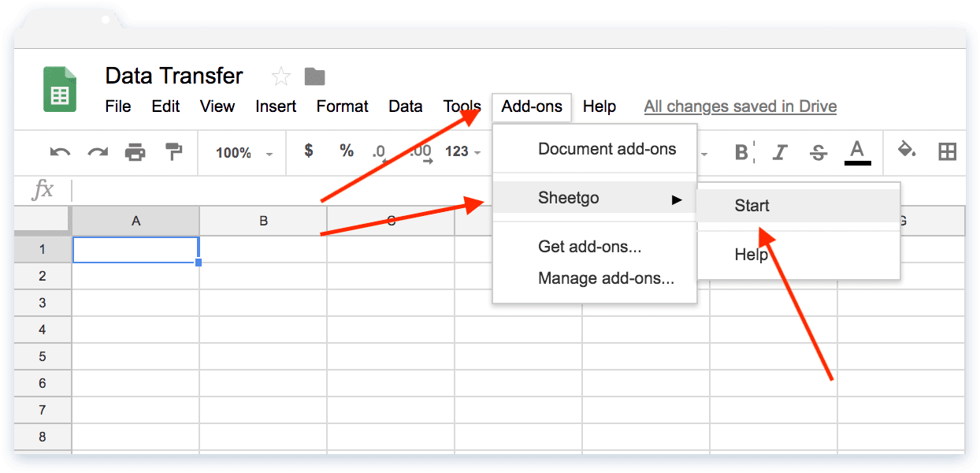Click the Redo arrow in toolbar
The image size is (980, 473).
pyautogui.click(x=98, y=151)
